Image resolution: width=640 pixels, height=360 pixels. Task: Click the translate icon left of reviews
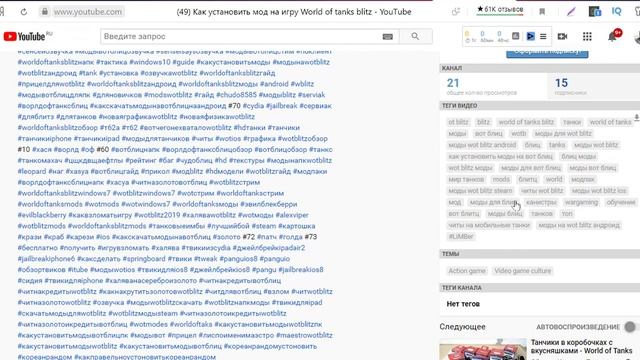point(456,12)
